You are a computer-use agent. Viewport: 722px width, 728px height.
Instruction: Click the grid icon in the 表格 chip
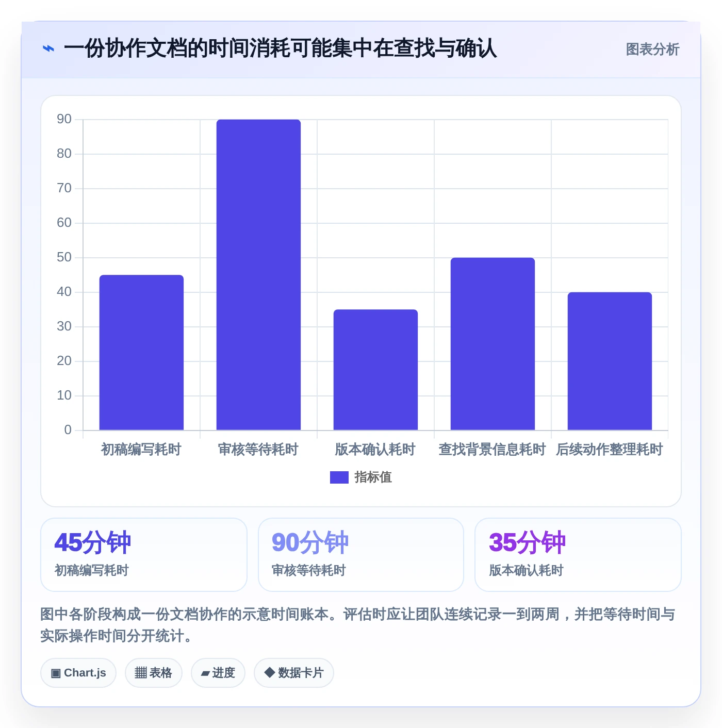pos(141,673)
